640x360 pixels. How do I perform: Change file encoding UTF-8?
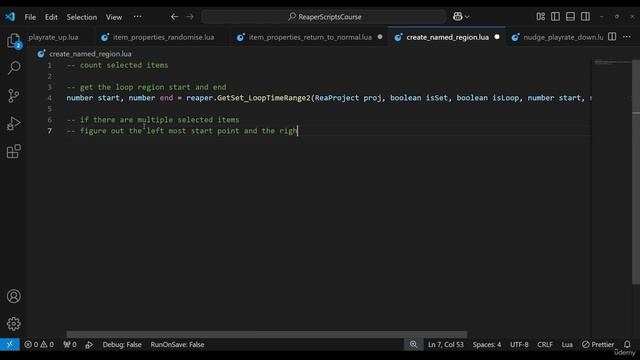[x=519, y=344]
